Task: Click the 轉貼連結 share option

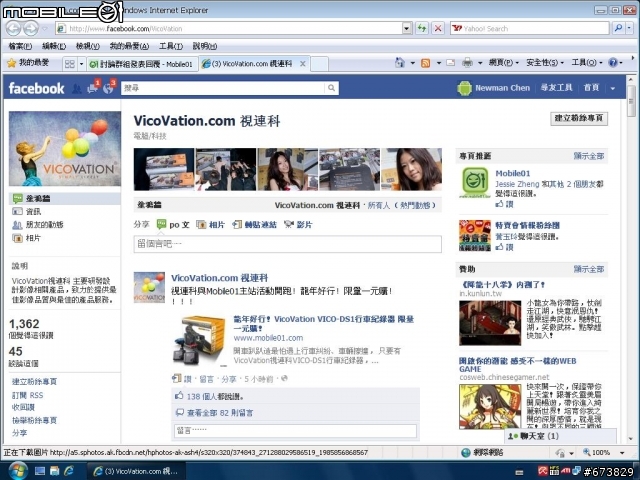Action: [x=255, y=224]
